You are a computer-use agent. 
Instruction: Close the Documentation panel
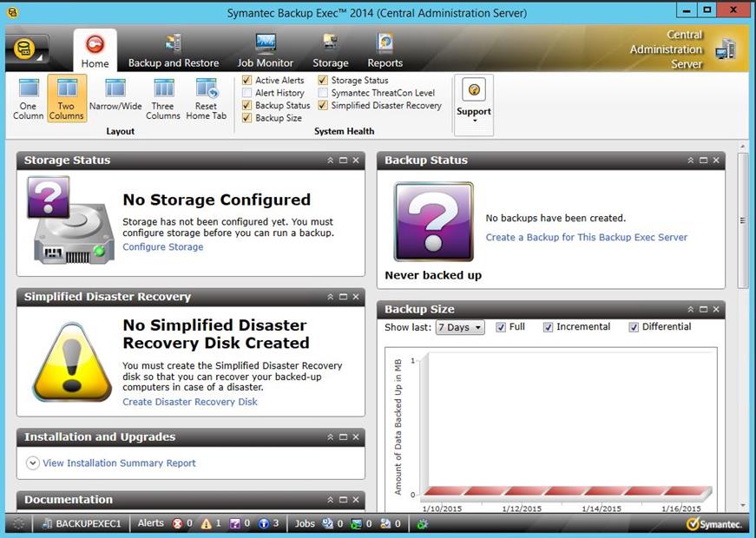(x=356, y=500)
